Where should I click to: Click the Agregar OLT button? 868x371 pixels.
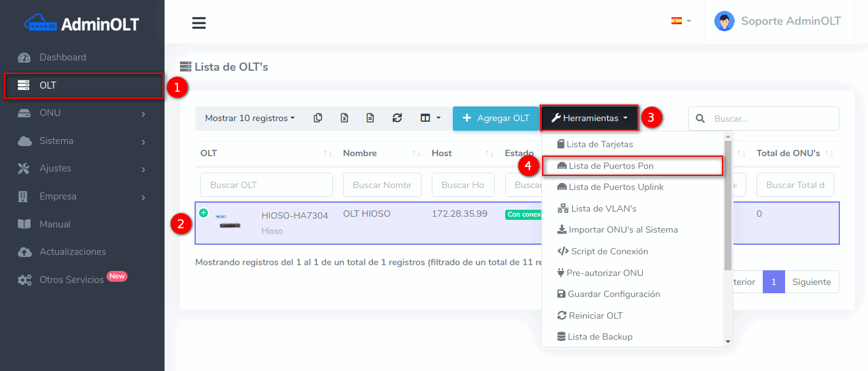496,118
